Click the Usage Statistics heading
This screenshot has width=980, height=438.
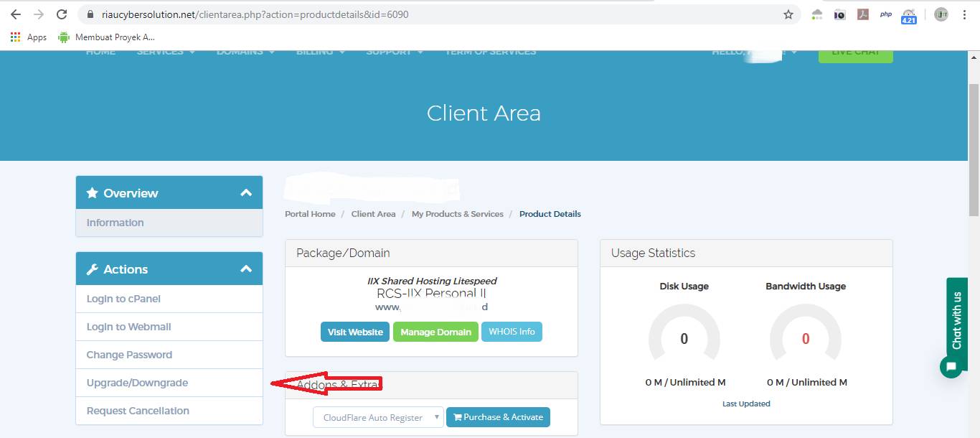653,253
